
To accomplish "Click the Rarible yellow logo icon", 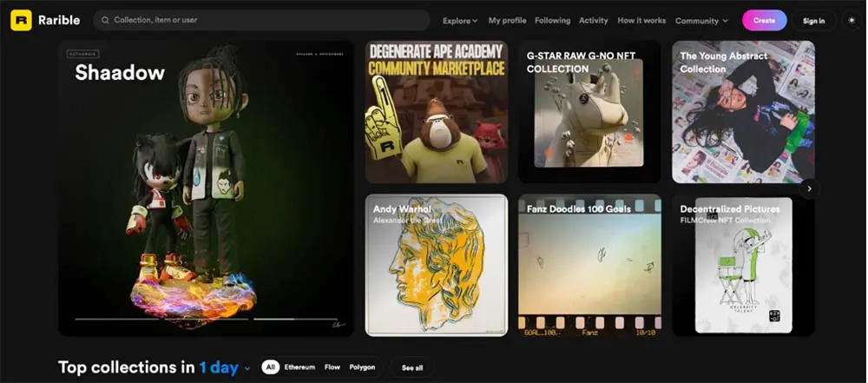I will (x=21, y=21).
